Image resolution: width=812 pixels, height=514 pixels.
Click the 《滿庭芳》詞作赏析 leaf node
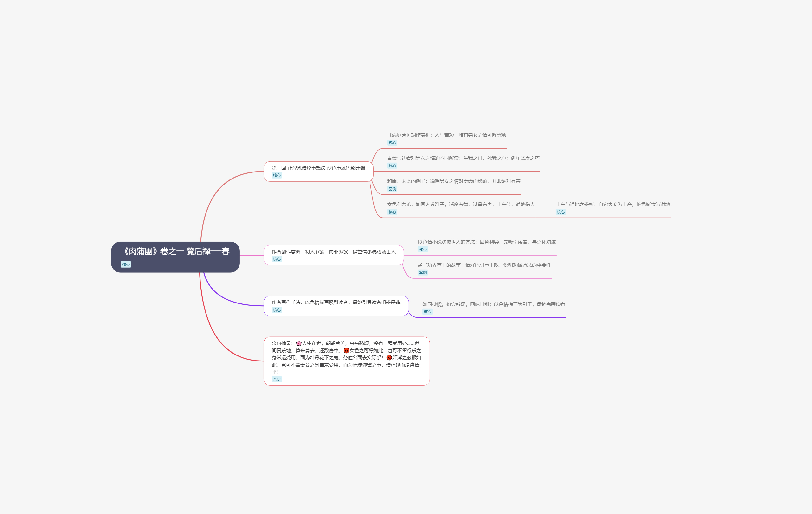[x=447, y=135]
